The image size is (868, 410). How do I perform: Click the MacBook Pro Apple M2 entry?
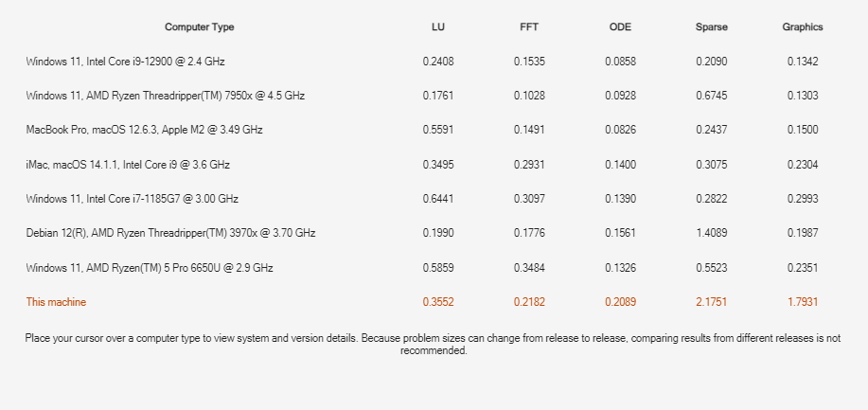tap(145, 130)
